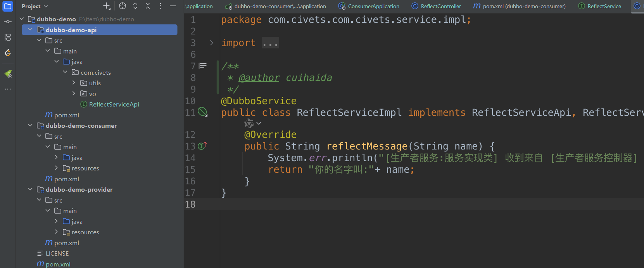Open the Commit tool window icon
This screenshot has height=268, width=644.
8,22
